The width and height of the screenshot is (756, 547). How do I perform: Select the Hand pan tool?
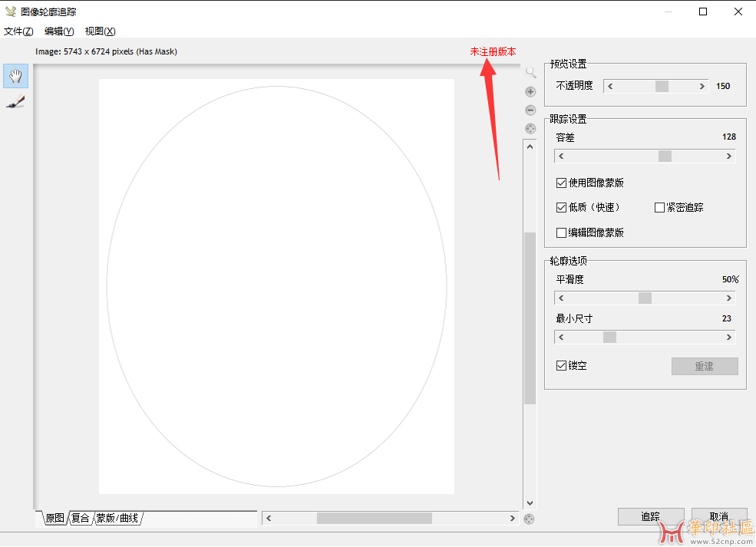16,75
